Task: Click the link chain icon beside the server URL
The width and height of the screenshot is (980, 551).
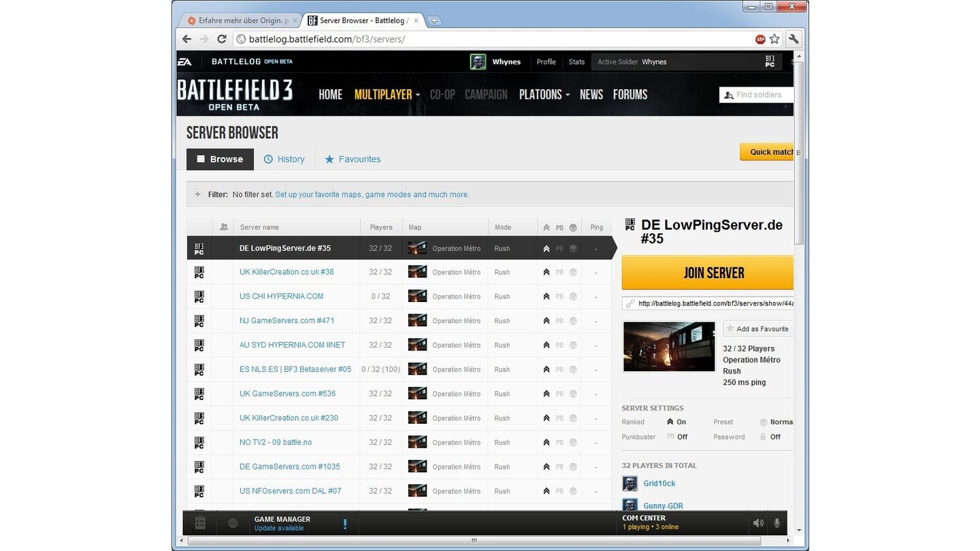Action: (630, 303)
